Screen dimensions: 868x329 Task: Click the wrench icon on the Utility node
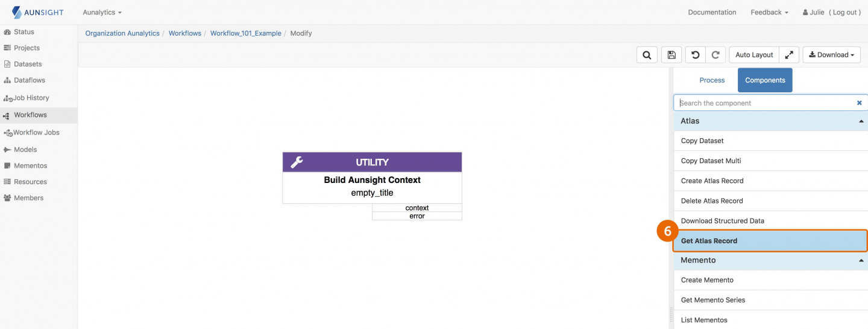(297, 162)
